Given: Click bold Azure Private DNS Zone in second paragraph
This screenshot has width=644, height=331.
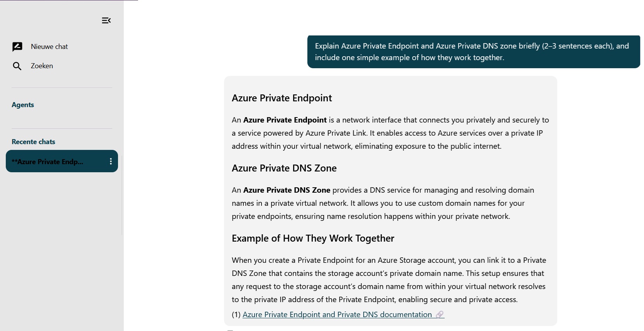Looking at the screenshot, I should coord(287,190).
